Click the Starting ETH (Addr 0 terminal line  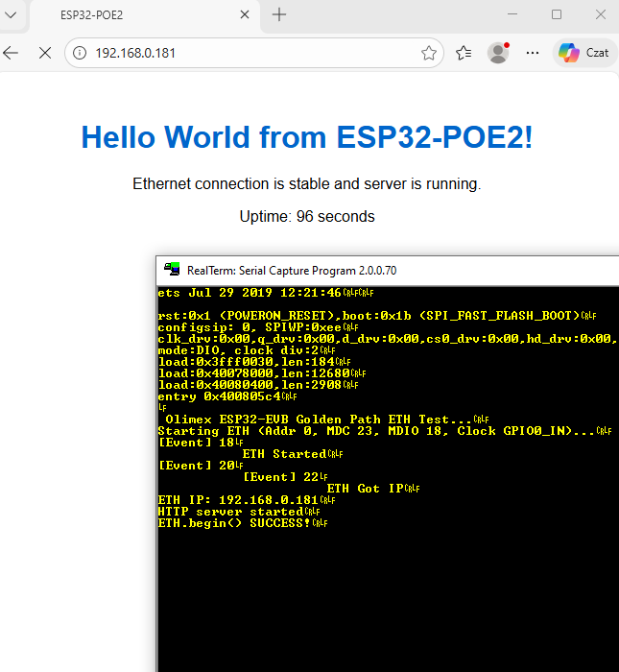(385, 431)
